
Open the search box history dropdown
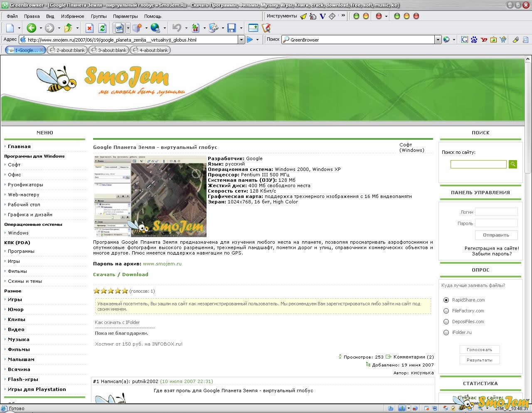pyautogui.click(x=438, y=40)
